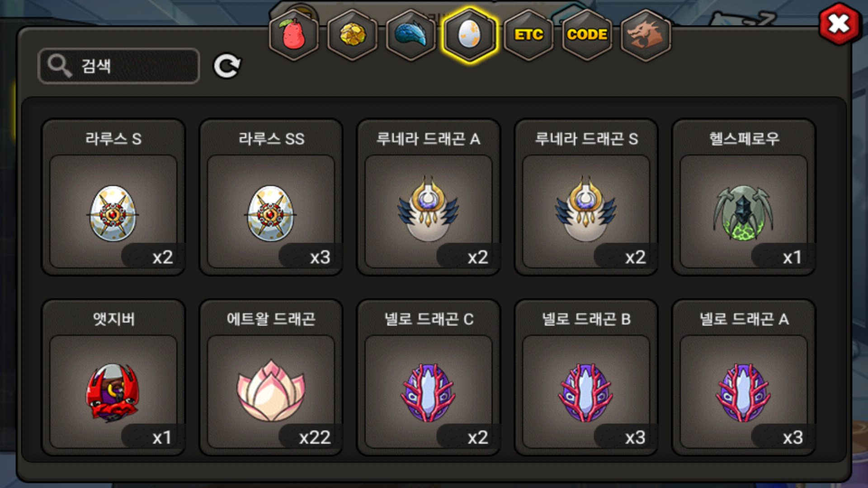Image resolution: width=868 pixels, height=488 pixels.
Task: Select the 넬로 드래곤 B egg
Action: point(586,377)
